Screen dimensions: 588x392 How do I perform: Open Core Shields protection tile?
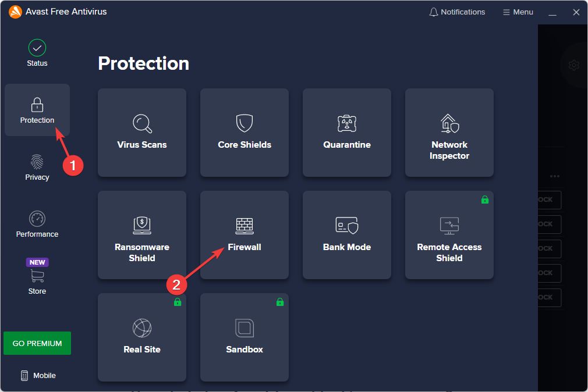click(x=245, y=133)
